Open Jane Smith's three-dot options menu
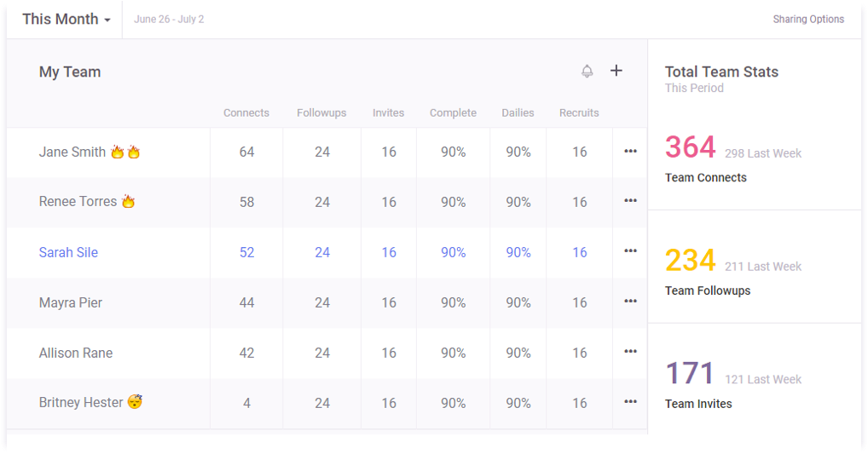Image resolution: width=868 pixels, height=460 pixels. pos(630,151)
